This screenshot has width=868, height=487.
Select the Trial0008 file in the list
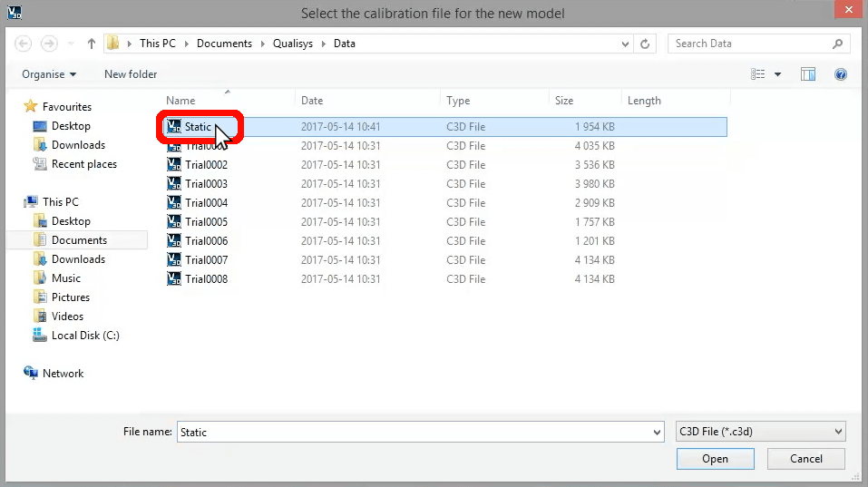[x=206, y=279]
